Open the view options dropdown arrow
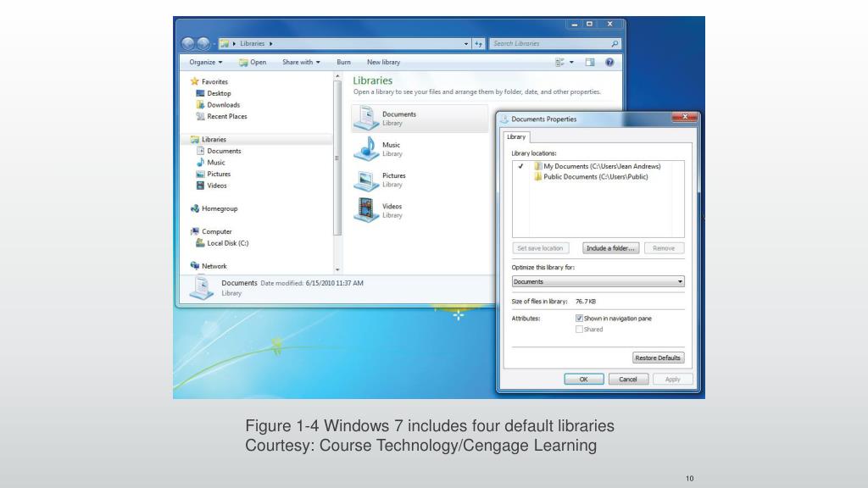The width and height of the screenshot is (868, 488). click(x=572, y=63)
